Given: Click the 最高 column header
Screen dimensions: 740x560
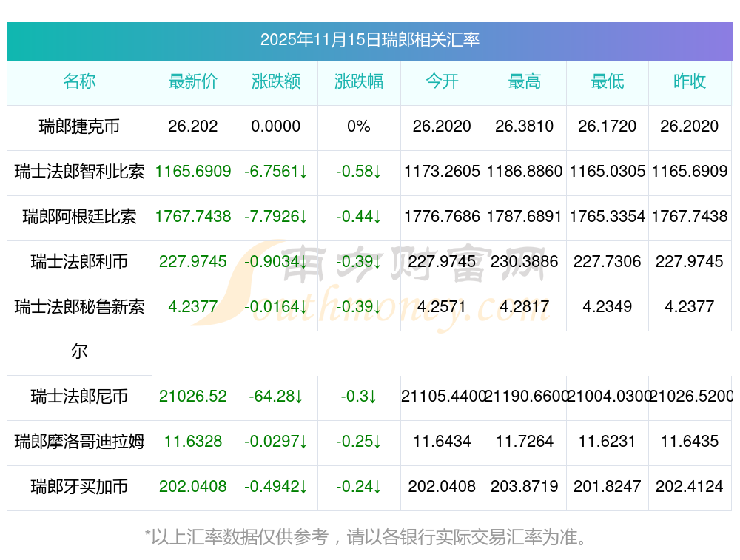Looking at the screenshot, I should pyautogui.click(x=525, y=81).
